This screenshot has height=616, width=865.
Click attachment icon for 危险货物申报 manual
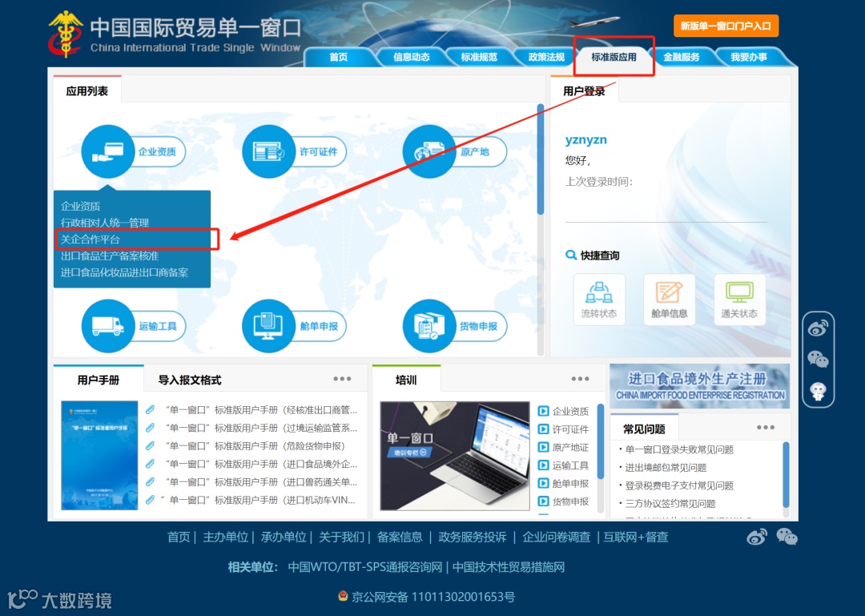pyautogui.click(x=150, y=446)
